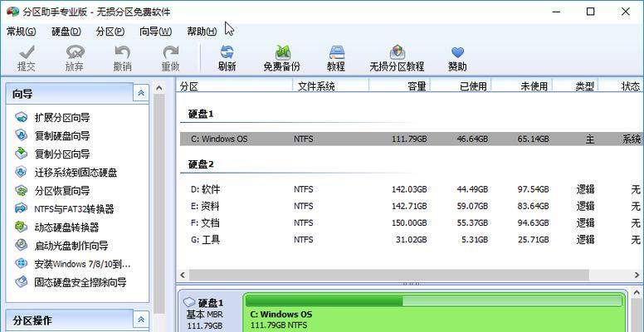Click the 复制硬盘向导 wizard icon
Viewport: 644px width, 332px height.
(21, 135)
